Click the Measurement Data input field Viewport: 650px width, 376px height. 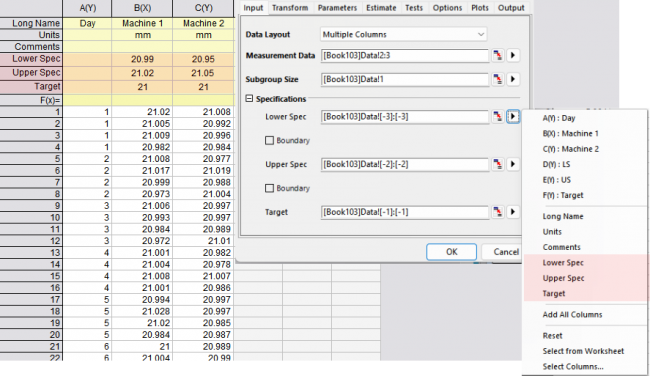[405, 55]
